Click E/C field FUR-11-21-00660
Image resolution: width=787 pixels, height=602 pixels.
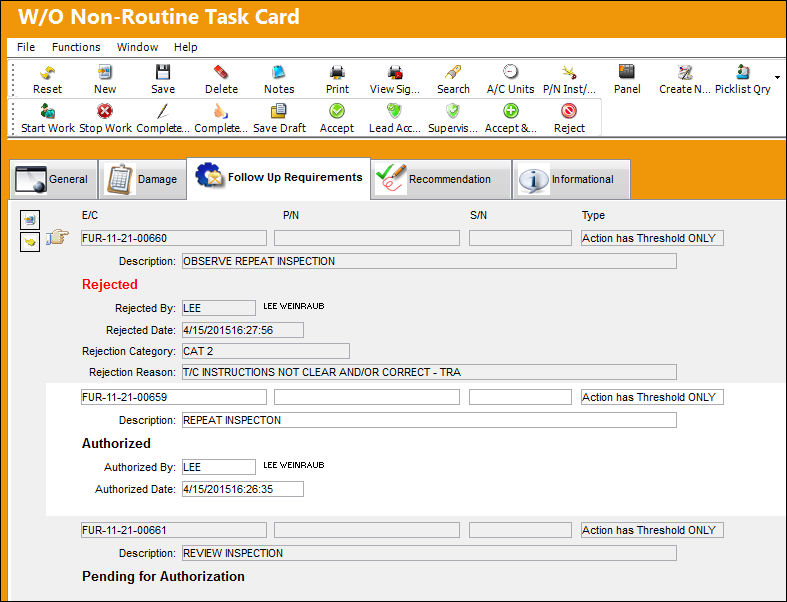[174, 238]
